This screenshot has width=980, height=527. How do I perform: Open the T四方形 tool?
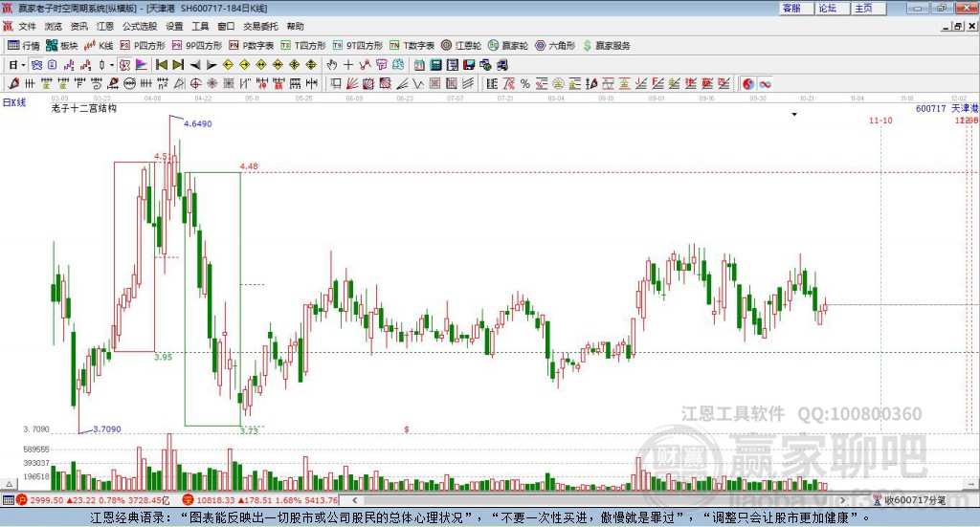pyautogui.click(x=303, y=46)
